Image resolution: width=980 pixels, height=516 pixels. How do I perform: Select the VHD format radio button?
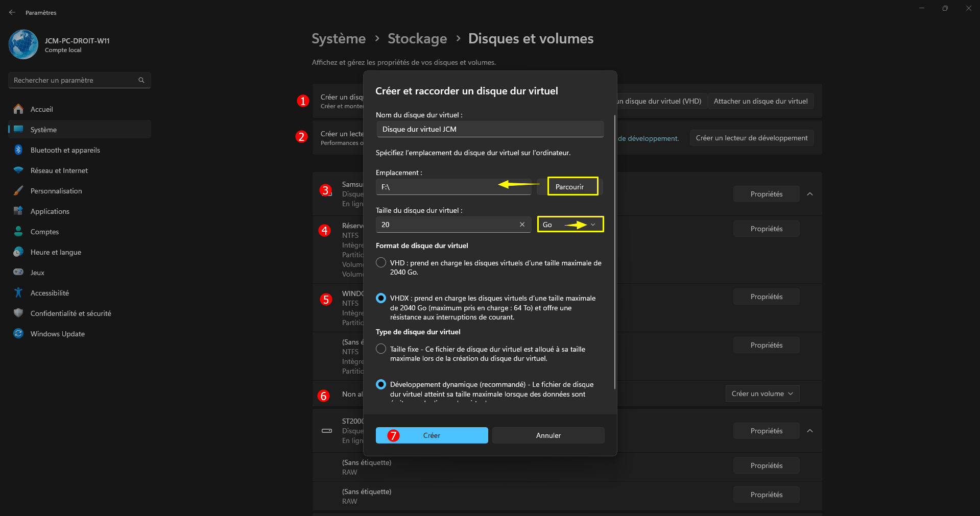point(381,263)
